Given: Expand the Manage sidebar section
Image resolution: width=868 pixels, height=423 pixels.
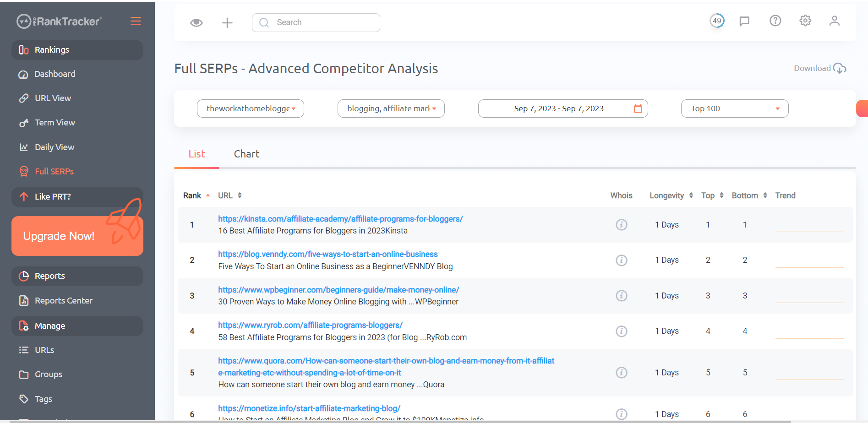Looking at the screenshot, I should (77, 326).
